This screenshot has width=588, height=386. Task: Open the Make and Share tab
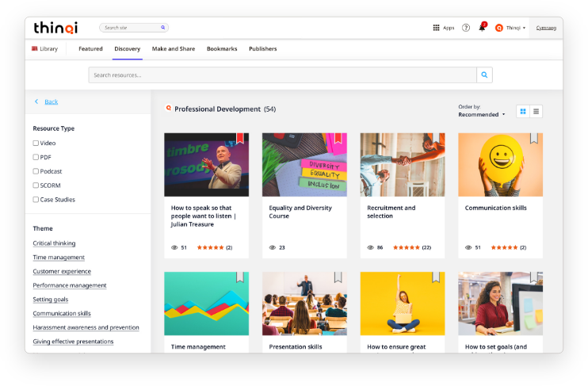click(x=174, y=49)
